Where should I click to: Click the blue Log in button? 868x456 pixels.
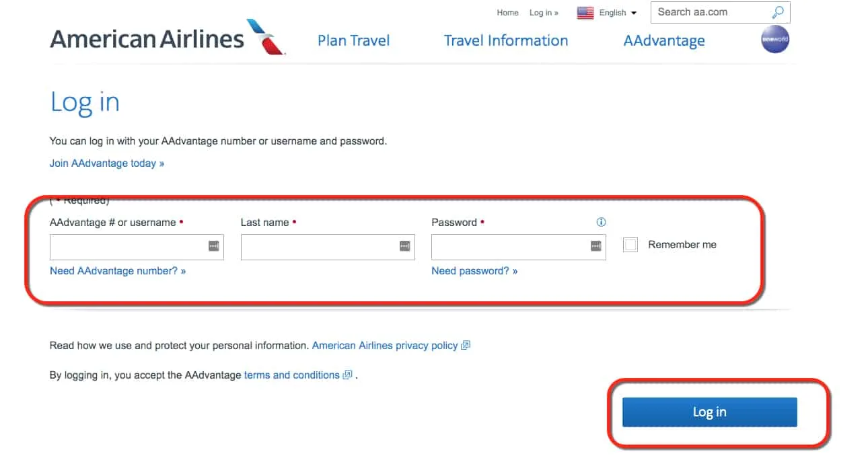coord(709,412)
